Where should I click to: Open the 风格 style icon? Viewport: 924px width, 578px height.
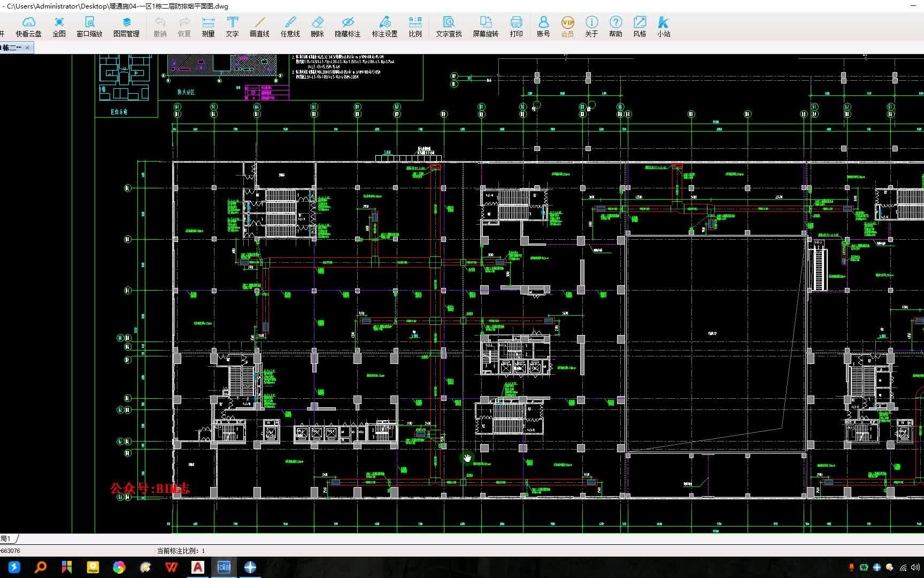point(640,26)
